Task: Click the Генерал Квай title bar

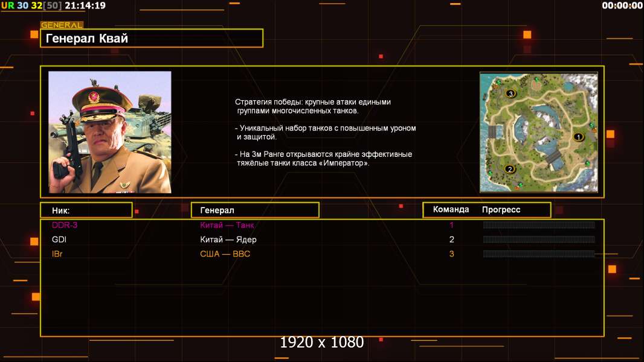Action: tap(151, 39)
